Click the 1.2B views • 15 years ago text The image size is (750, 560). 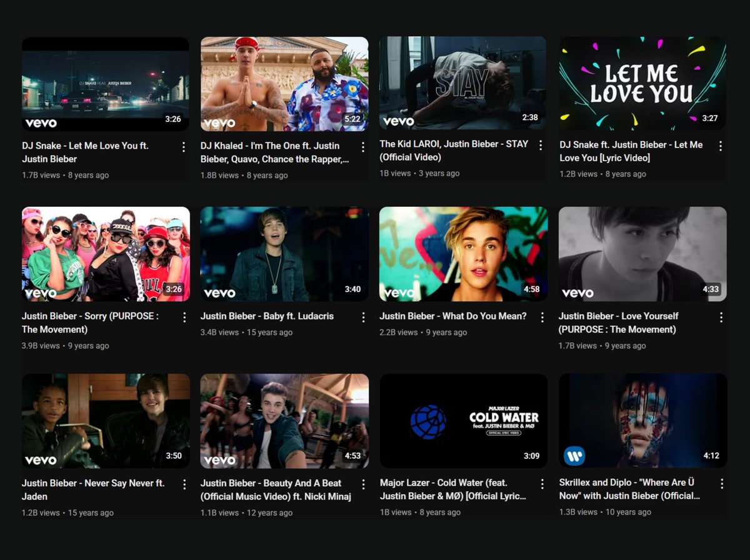click(x=67, y=512)
